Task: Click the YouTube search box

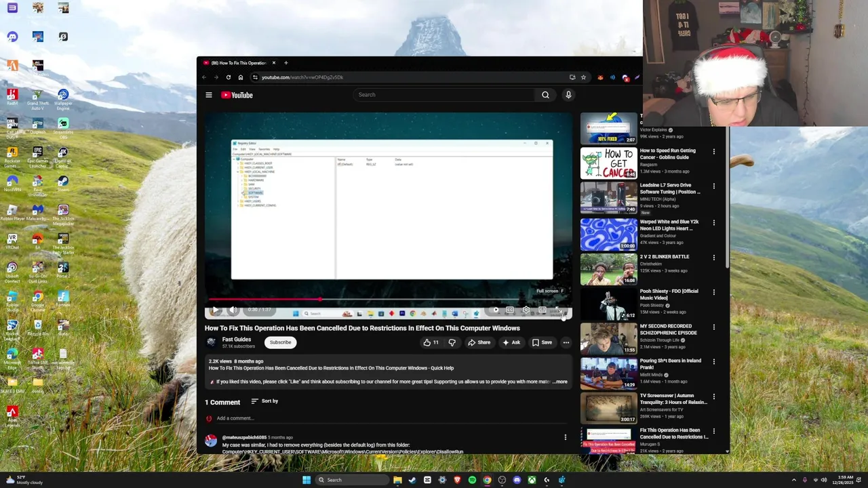Action: [444, 95]
